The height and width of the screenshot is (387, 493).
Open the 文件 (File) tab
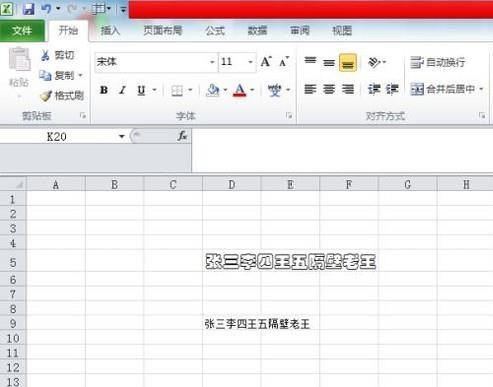tap(22, 31)
